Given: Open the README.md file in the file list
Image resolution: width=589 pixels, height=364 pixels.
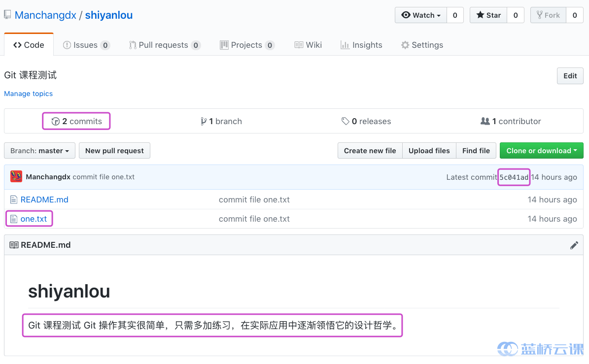Looking at the screenshot, I should pyautogui.click(x=44, y=199).
